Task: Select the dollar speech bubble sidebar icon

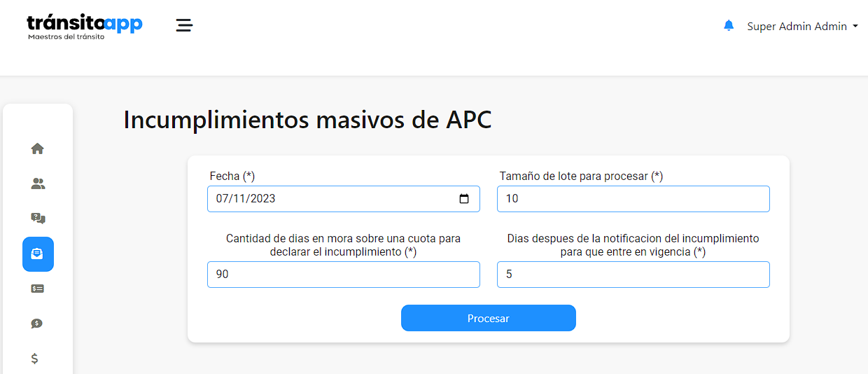Action: tap(38, 324)
